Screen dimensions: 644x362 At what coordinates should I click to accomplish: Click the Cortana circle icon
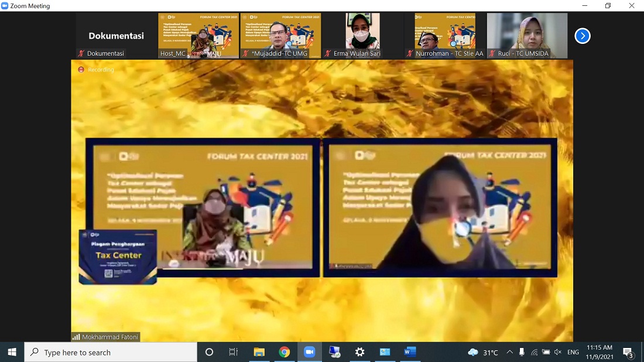[209, 352]
